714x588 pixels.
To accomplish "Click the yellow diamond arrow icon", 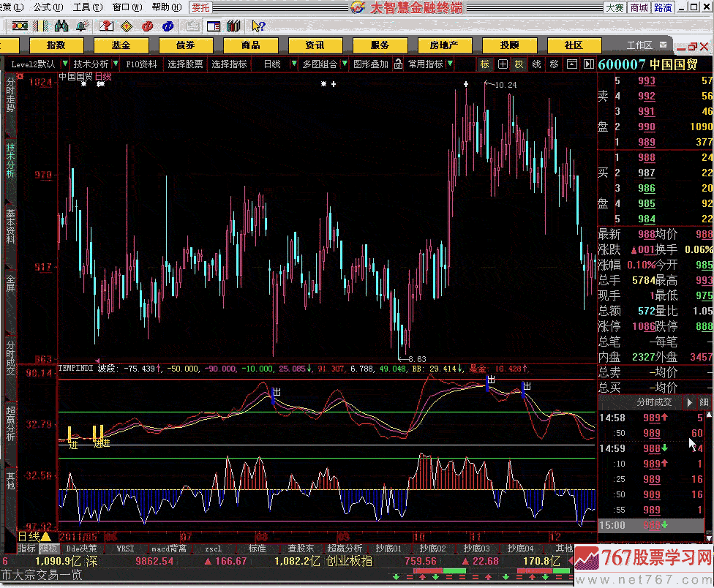I will (x=127, y=26).
